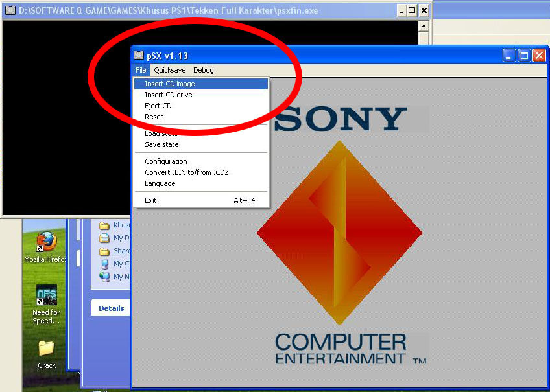
Task: Click the Khusus folder icon in Explorer
Action: (104, 225)
